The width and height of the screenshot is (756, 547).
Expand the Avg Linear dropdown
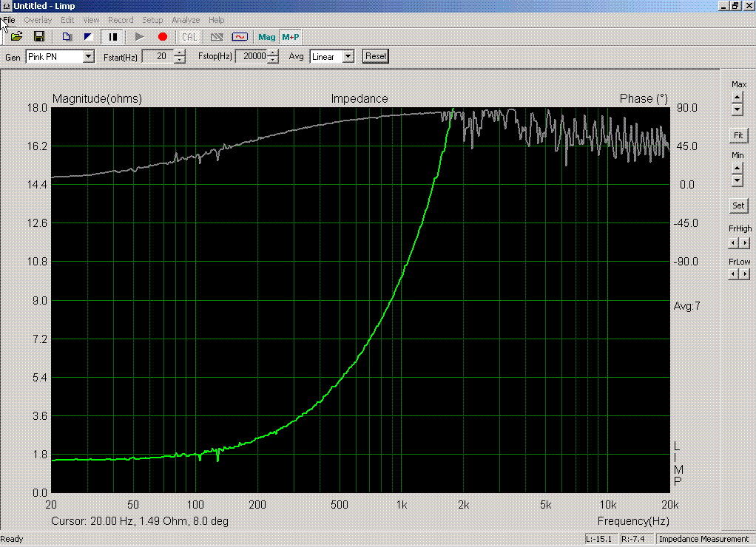[348, 56]
